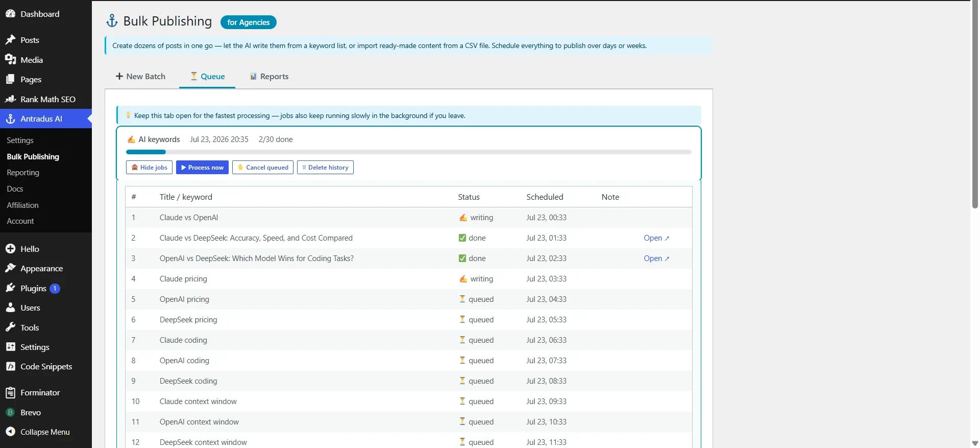Click the Claude context window row title
This screenshot has width=980, height=448.
(x=198, y=402)
